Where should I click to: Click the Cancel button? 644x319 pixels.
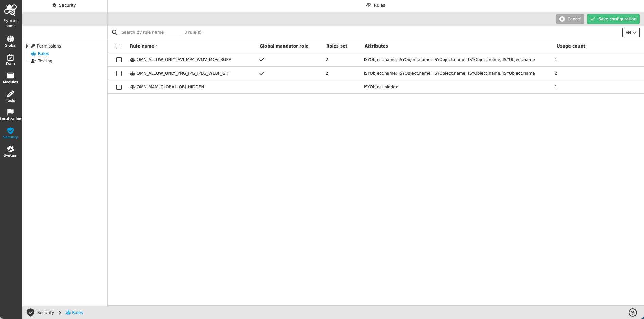[x=570, y=19]
